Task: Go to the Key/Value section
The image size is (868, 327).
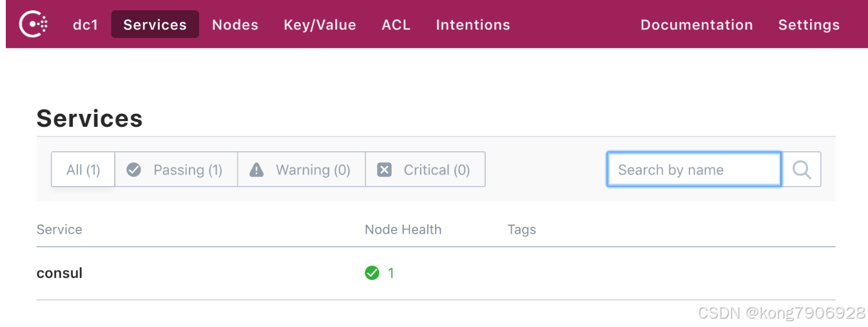Action: pyautogui.click(x=320, y=24)
